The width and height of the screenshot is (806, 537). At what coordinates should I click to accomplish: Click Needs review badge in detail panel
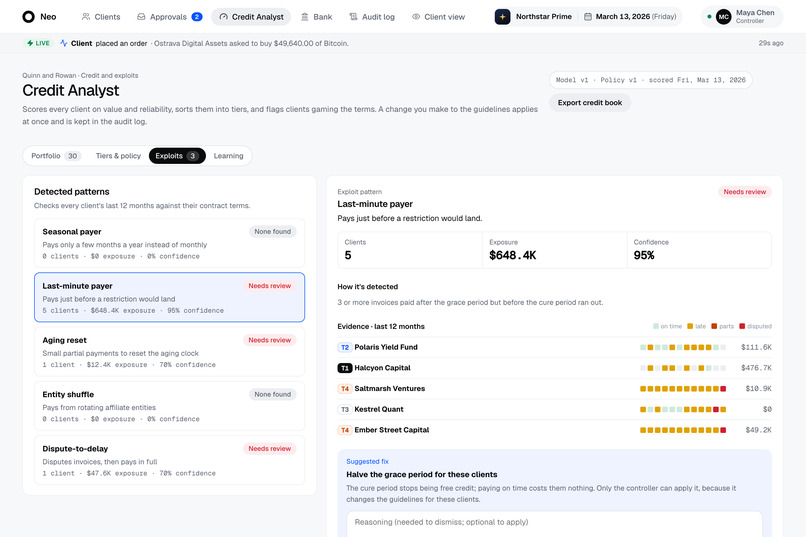[744, 192]
